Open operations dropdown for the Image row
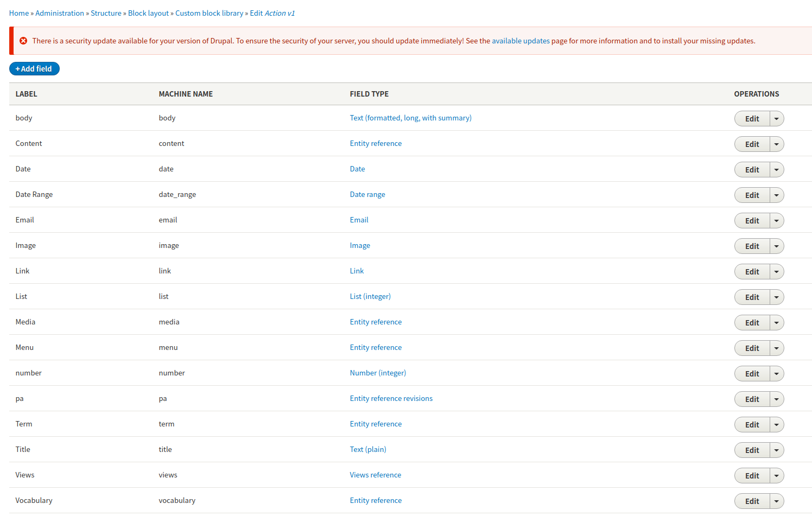The width and height of the screenshot is (812, 529). pyautogui.click(x=777, y=246)
